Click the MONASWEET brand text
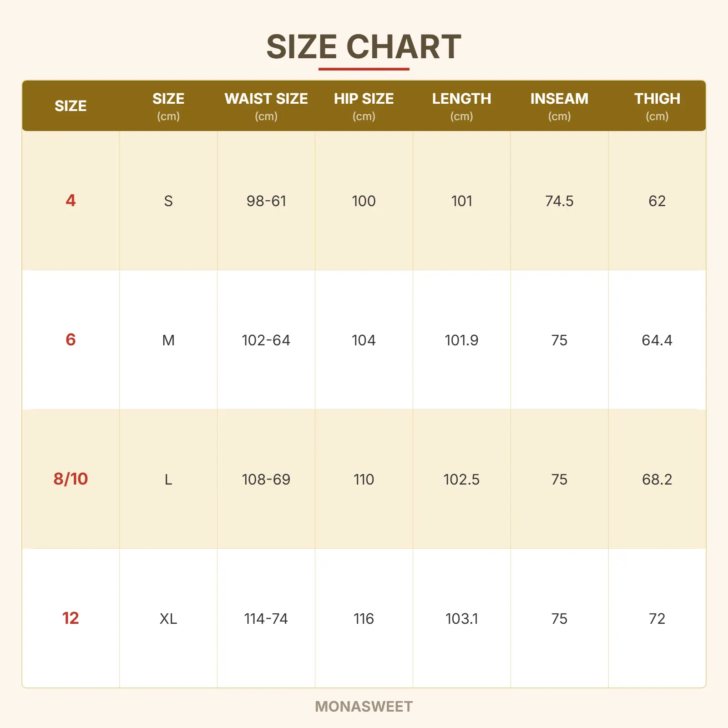 pyautogui.click(x=364, y=707)
